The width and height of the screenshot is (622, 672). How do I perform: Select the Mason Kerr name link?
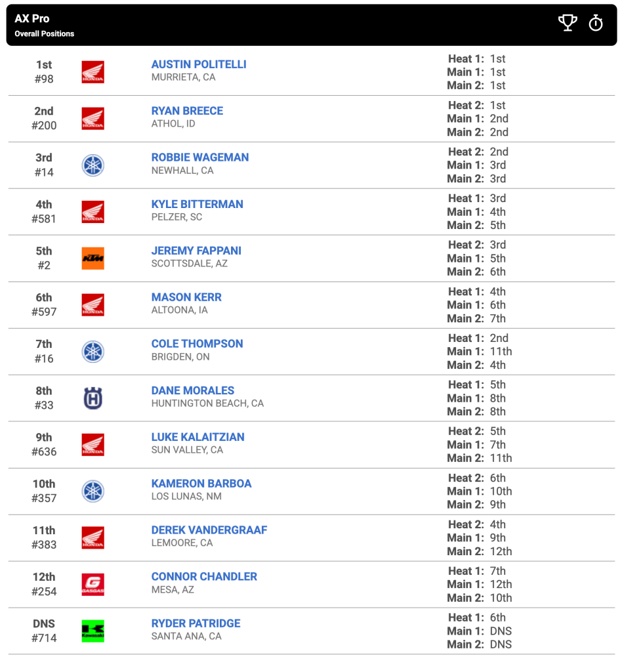(x=186, y=297)
